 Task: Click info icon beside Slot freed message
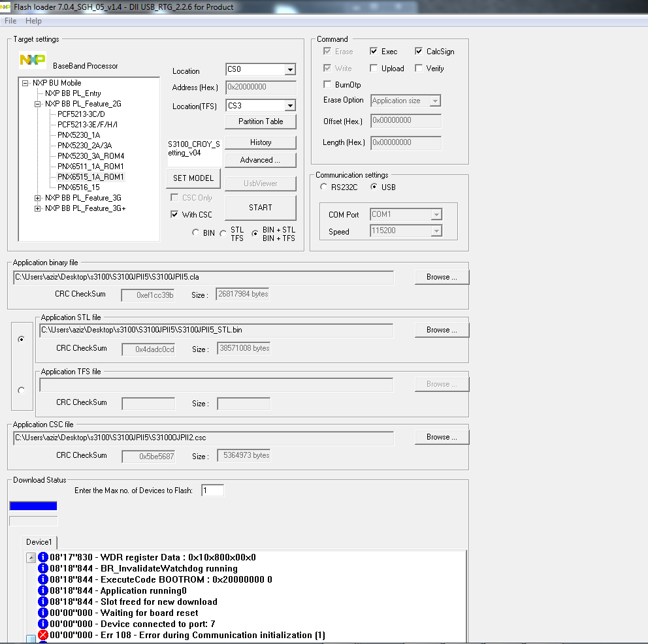(x=43, y=602)
